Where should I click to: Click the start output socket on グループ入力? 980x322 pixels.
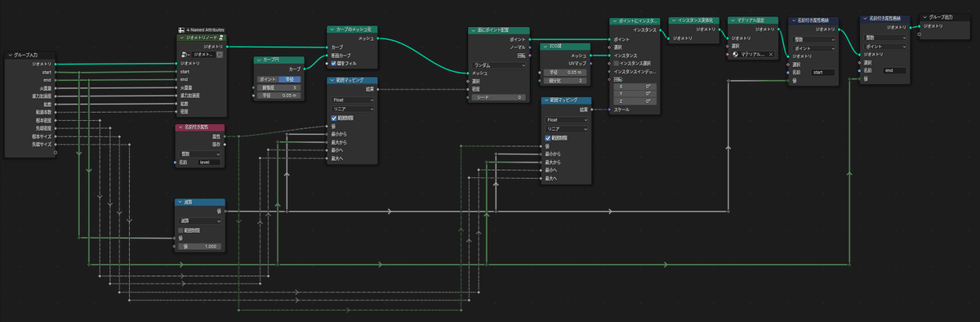click(x=56, y=71)
